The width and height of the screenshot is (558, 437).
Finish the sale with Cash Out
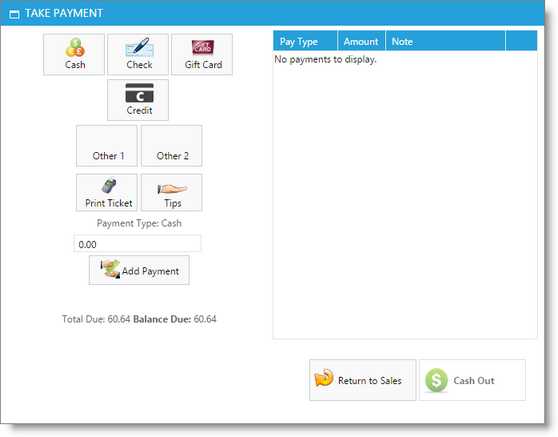coord(472,380)
